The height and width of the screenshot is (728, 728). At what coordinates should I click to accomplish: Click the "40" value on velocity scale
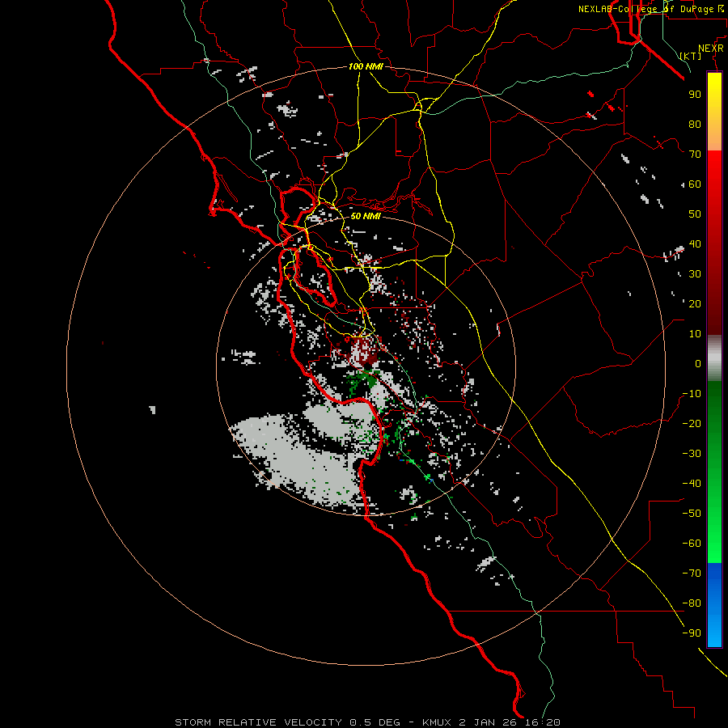click(x=695, y=243)
